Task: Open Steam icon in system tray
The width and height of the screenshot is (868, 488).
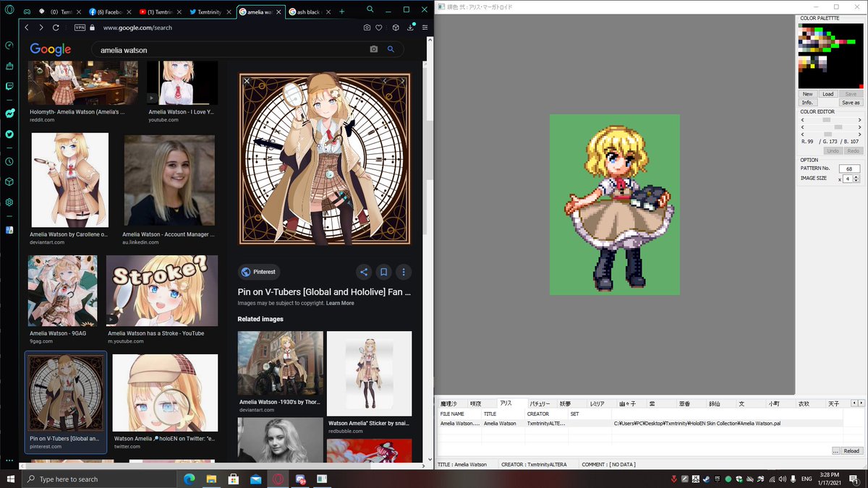Action: [x=707, y=479]
